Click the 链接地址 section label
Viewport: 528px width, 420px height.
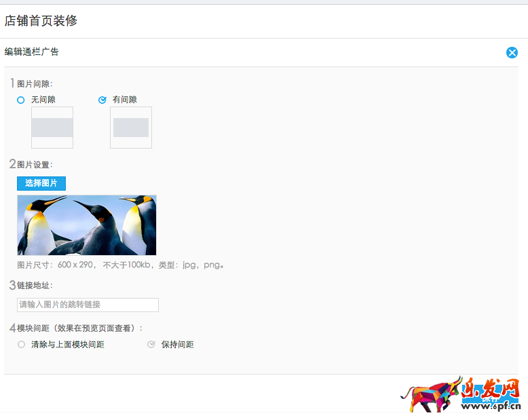tap(35, 286)
